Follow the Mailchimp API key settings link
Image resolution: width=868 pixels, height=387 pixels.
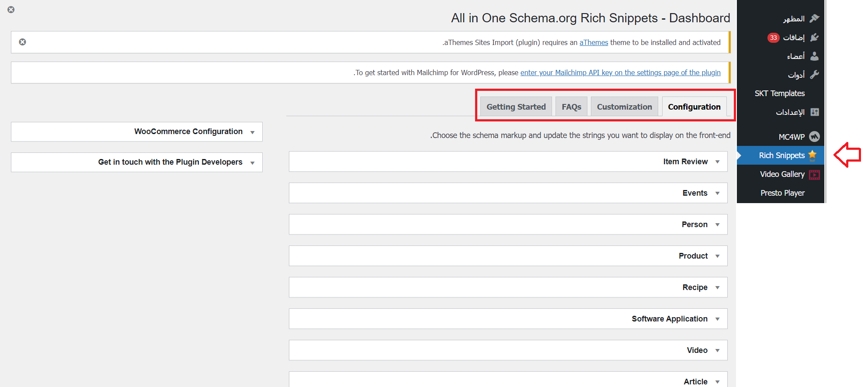click(620, 73)
